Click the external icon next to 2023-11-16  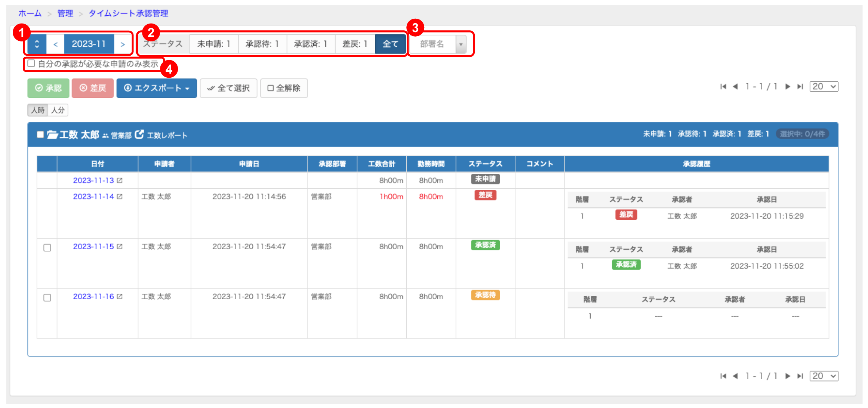coord(120,297)
